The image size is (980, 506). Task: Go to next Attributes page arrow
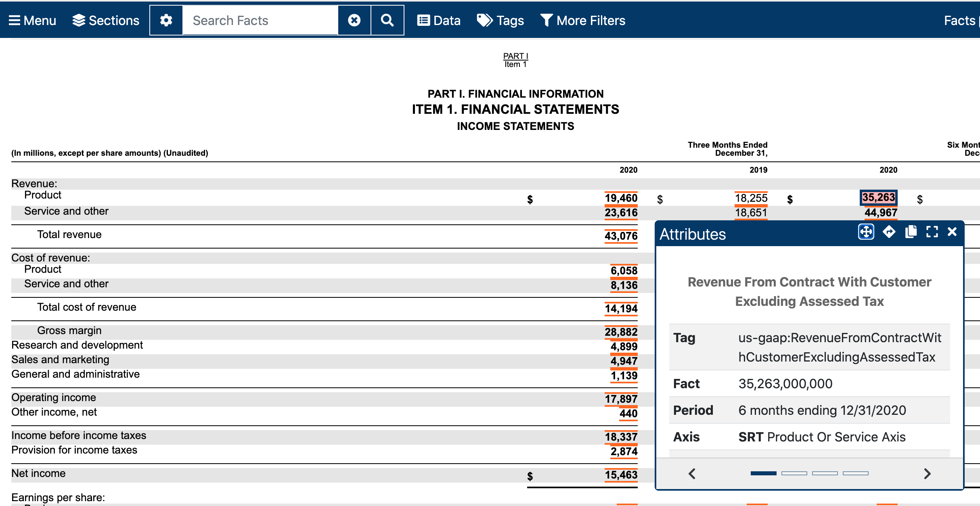pyautogui.click(x=927, y=473)
